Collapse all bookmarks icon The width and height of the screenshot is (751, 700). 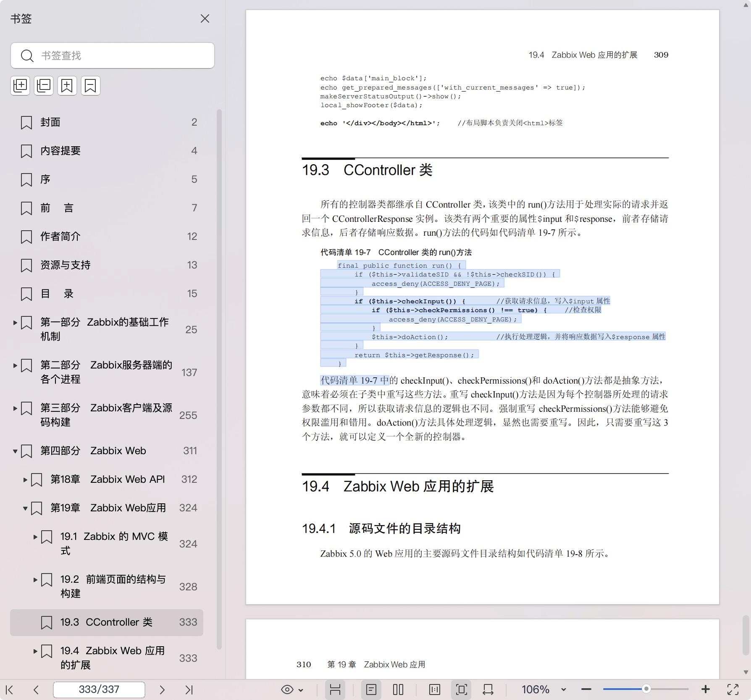pyautogui.click(x=44, y=86)
